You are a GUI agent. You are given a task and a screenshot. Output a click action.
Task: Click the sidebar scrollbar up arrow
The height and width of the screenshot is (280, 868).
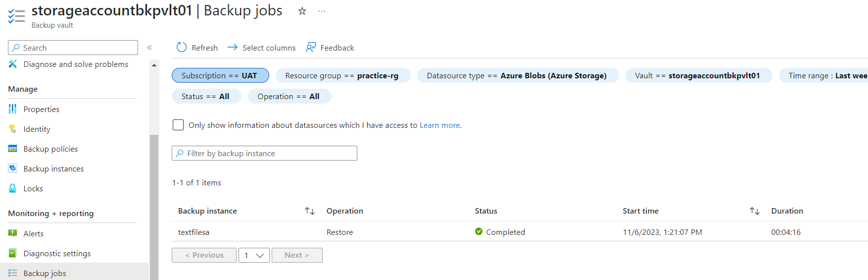tap(154, 65)
